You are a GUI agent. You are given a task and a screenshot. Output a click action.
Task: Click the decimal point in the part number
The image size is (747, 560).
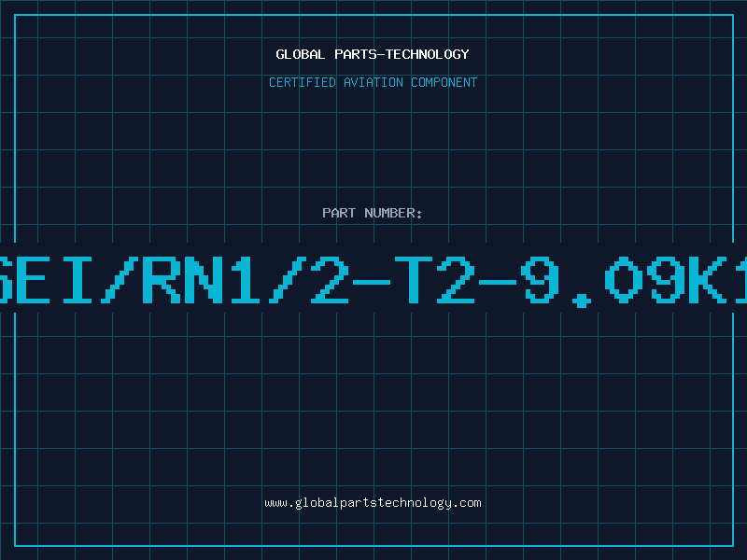pyautogui.click(x=581, y=301)
